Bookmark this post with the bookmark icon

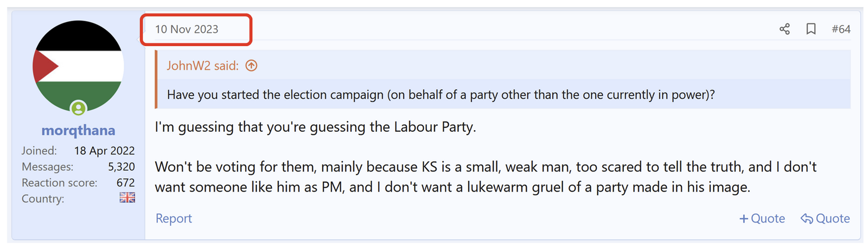[811, 29]
